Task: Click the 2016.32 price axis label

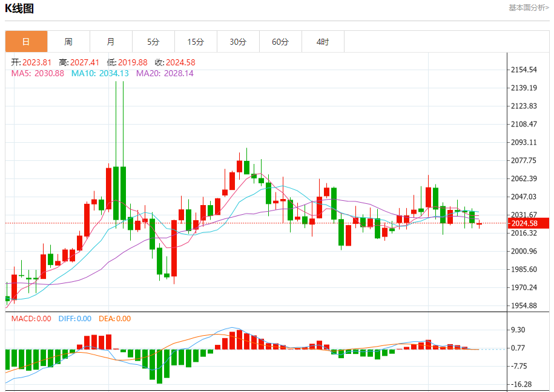Action: [524, 233]
